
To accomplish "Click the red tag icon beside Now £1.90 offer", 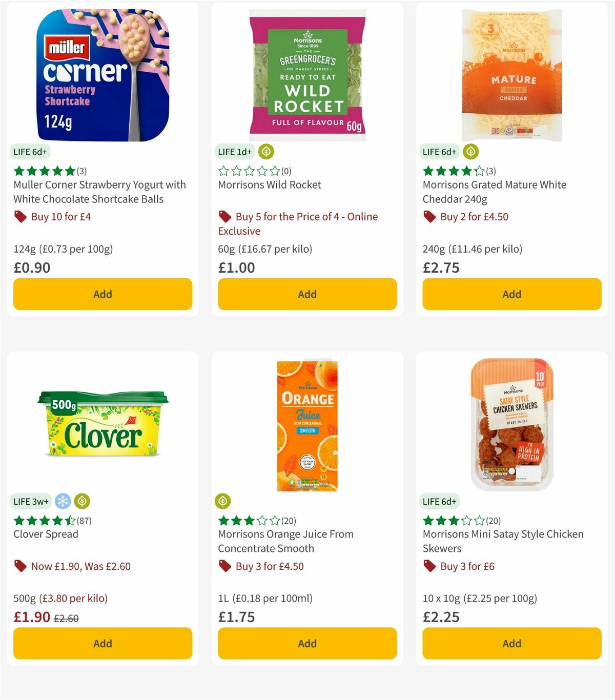I will pos(20,566).
